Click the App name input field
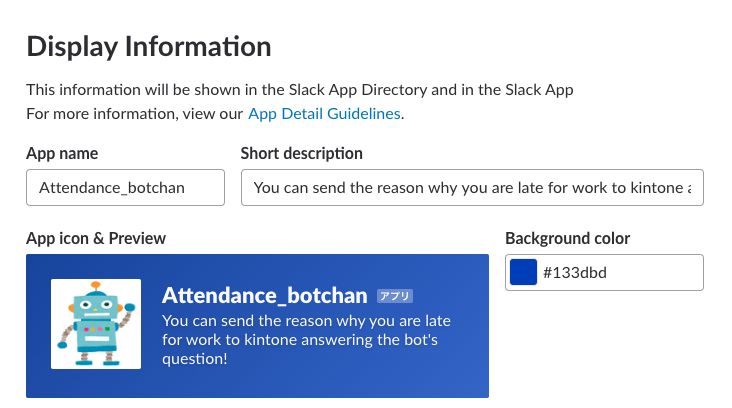 125,187
